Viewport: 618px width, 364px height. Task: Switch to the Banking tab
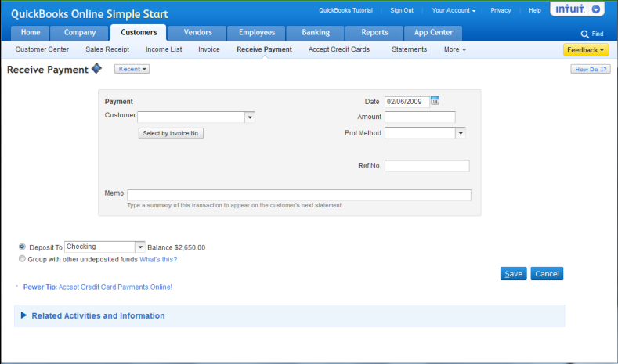pos(316,33)
